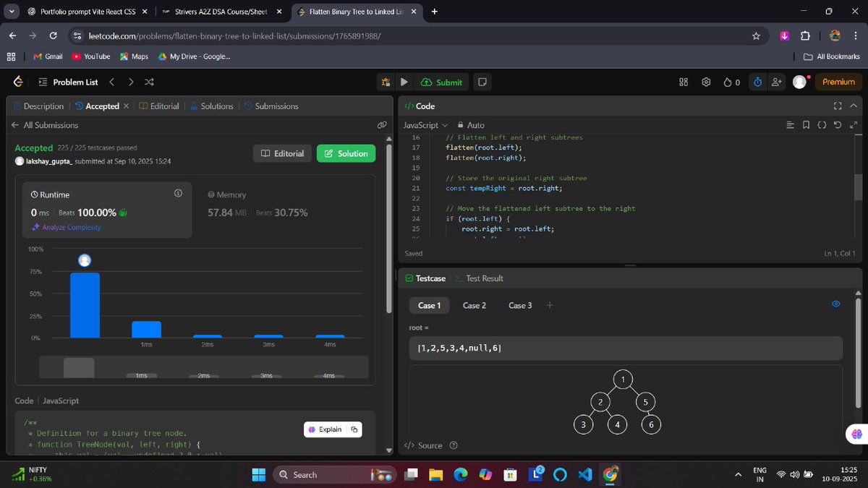Open the profile avatar menu
The image size is (868, 488).
click(799, 82)
